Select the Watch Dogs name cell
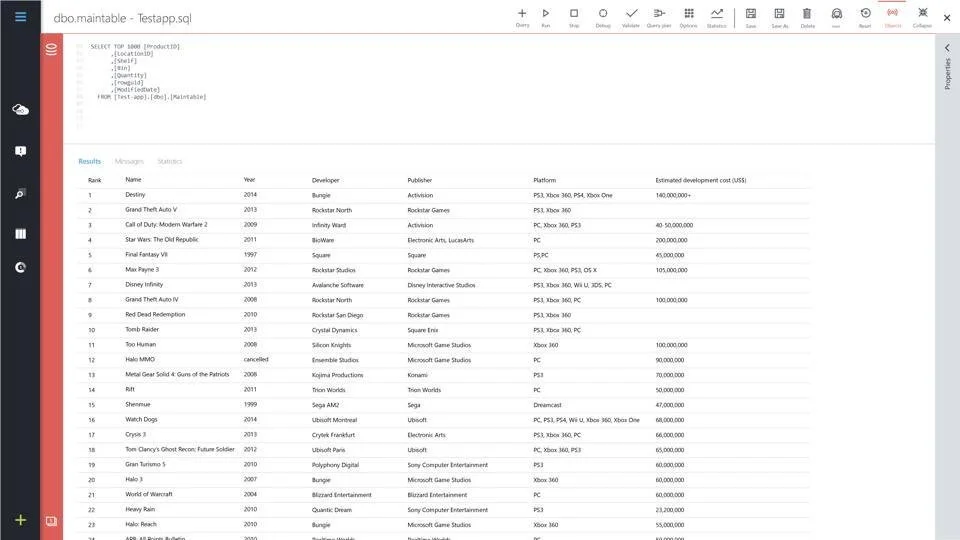 [x=141, y=419]
